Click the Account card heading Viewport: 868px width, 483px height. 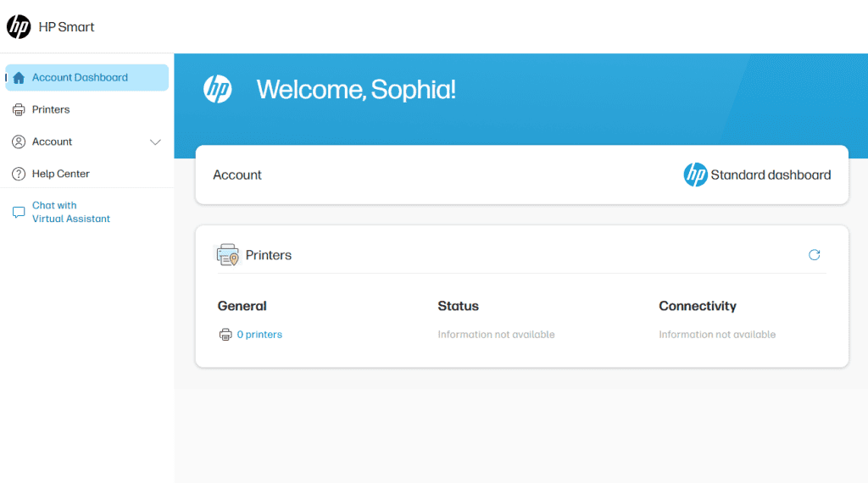pyautogui.click(x=237, y=175)
